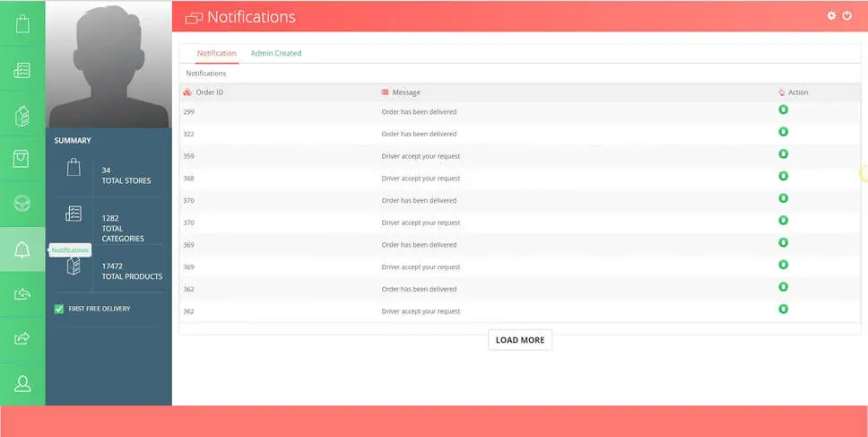Viewport: 868px width, 437px height.
Task: Open the user profile sidebar icon
Action: (x=22, y=383)
